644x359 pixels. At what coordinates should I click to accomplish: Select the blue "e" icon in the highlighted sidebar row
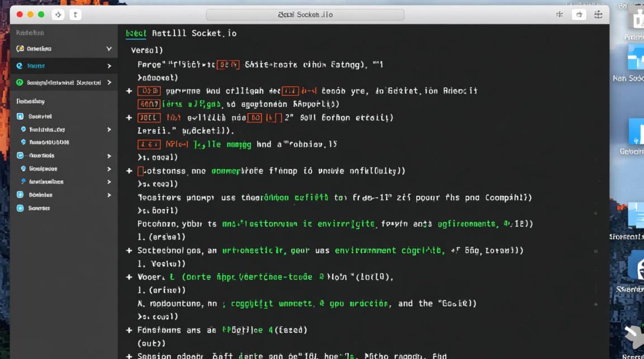click(x=20, y=66)
